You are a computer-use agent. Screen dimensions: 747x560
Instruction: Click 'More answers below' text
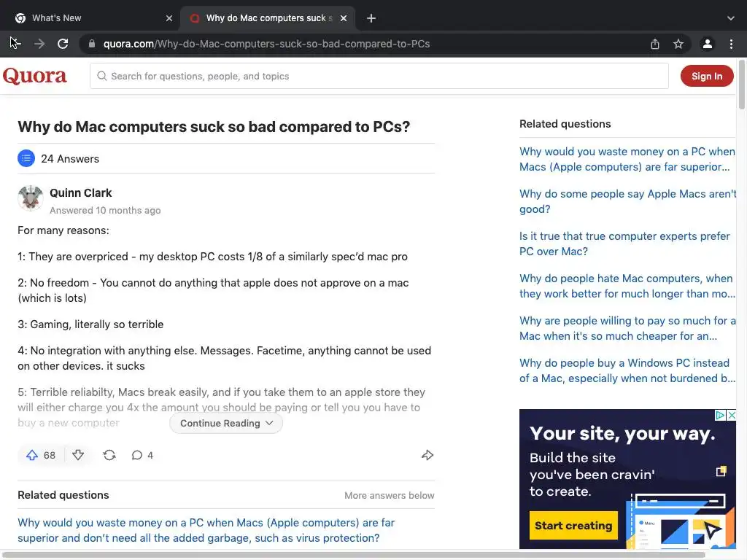pos(390,495)
